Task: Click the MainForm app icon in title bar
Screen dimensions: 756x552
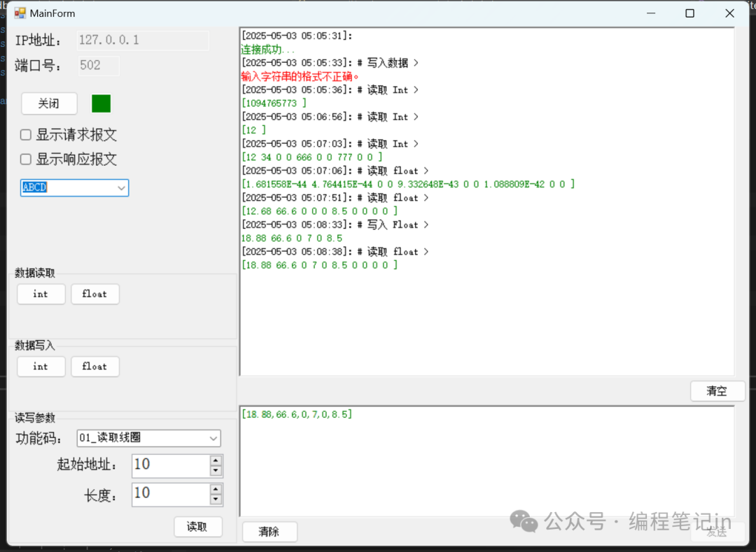Action: click(x=20, y=13)
